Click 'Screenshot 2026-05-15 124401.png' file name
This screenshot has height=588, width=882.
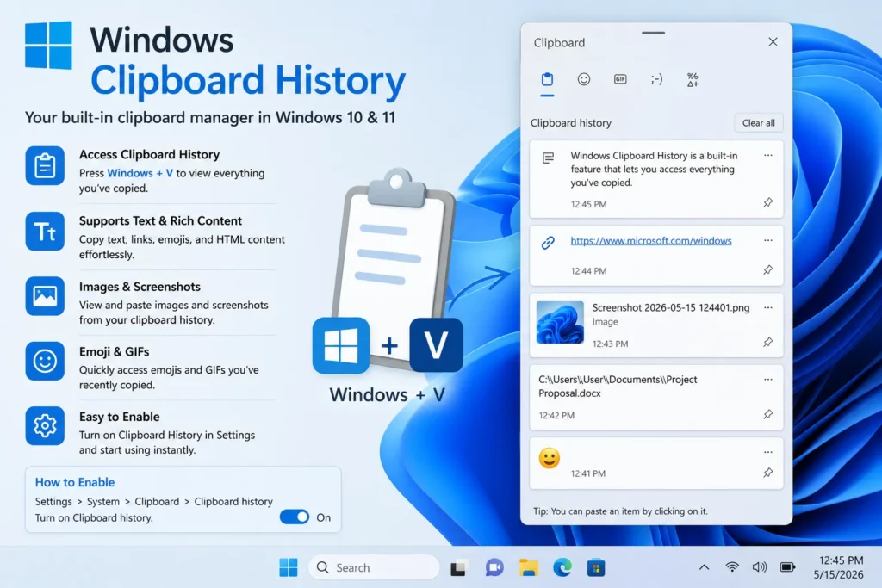tap(670, 307)
